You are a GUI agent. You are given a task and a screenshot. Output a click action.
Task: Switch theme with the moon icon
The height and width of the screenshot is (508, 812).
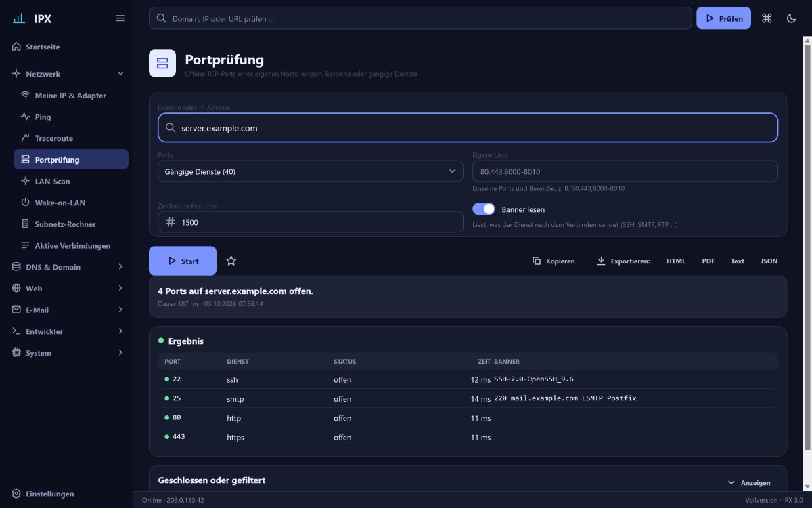click(791, 18)
